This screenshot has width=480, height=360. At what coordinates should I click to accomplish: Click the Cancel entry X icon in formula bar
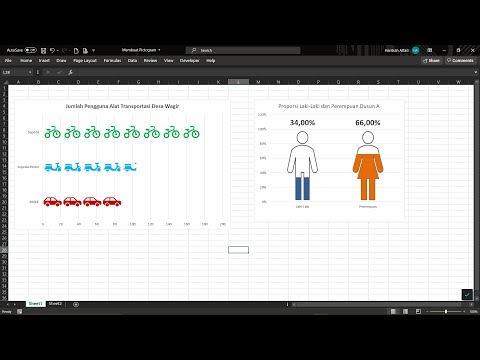point(48,72)
